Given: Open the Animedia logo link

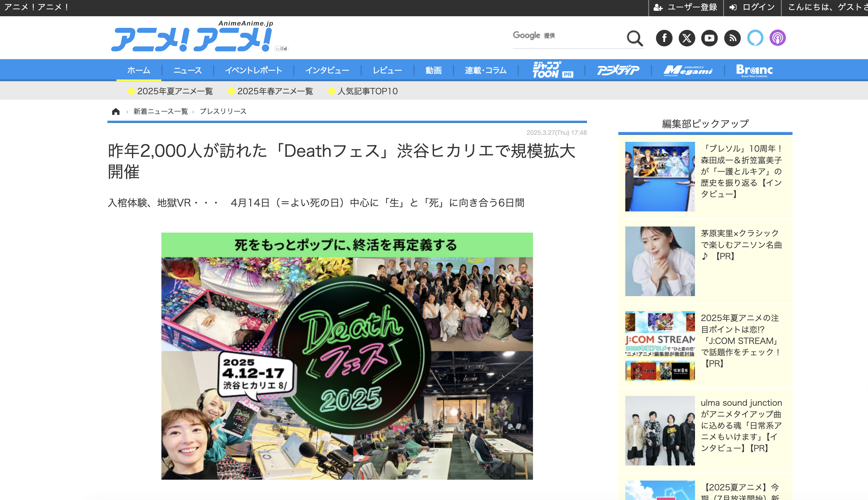Looking at the screenshot, I should tap(618, 70).
